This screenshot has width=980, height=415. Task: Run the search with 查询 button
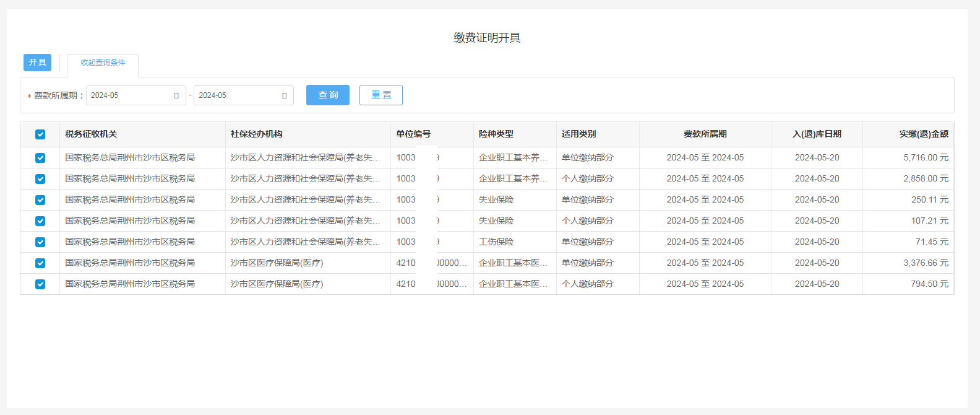[x=328, y=95]
